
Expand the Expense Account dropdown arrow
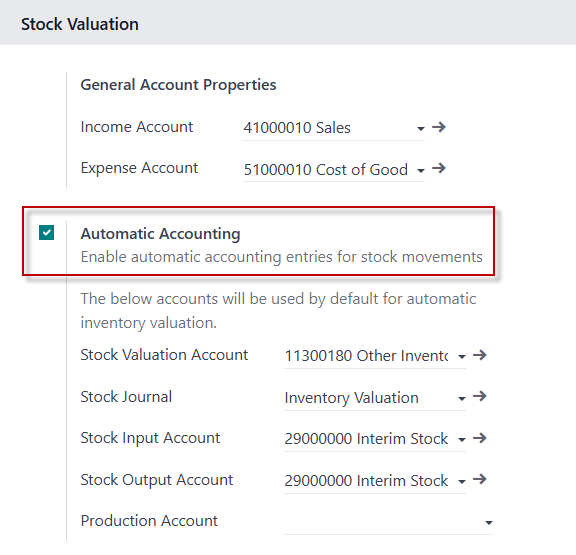[x=421, y=170]
